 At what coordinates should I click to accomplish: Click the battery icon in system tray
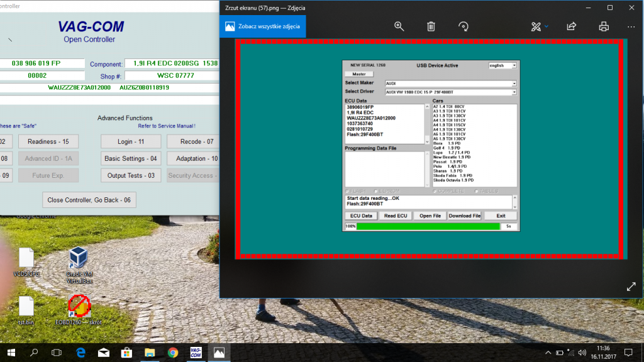click(x=559, y=353)
